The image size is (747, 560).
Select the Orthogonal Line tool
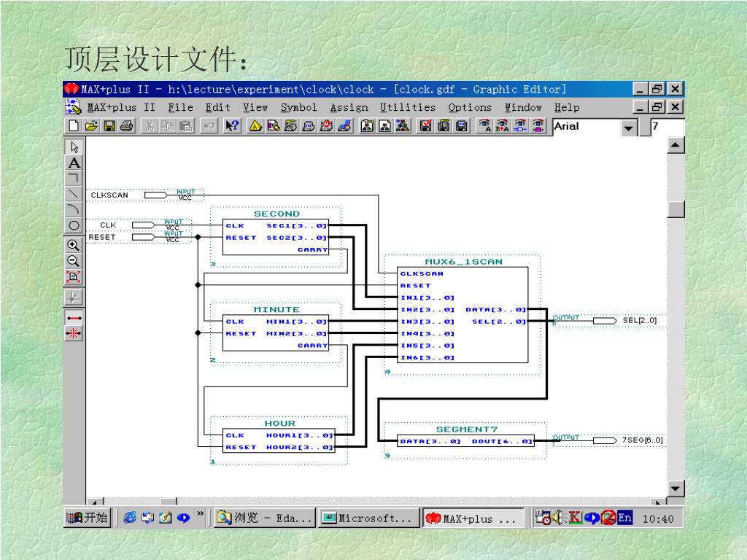click(74, 178)
